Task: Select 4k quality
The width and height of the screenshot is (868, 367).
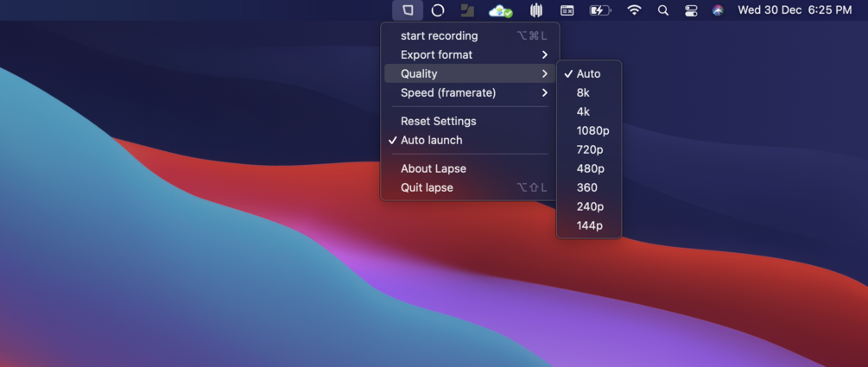Action: pos(589,111)
